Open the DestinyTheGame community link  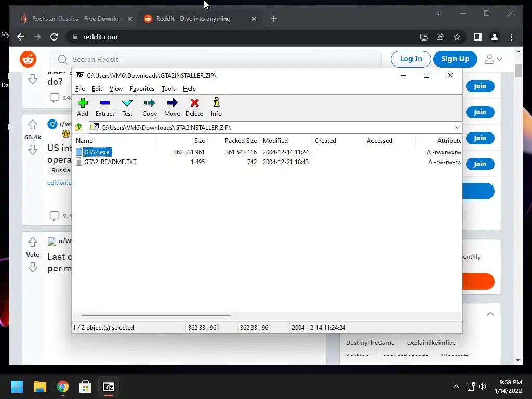pyautogui.click(x=370, y=343)
